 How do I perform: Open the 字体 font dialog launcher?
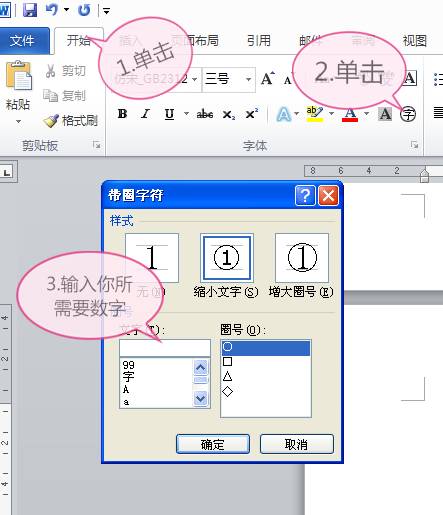click(x=414, y=145)
